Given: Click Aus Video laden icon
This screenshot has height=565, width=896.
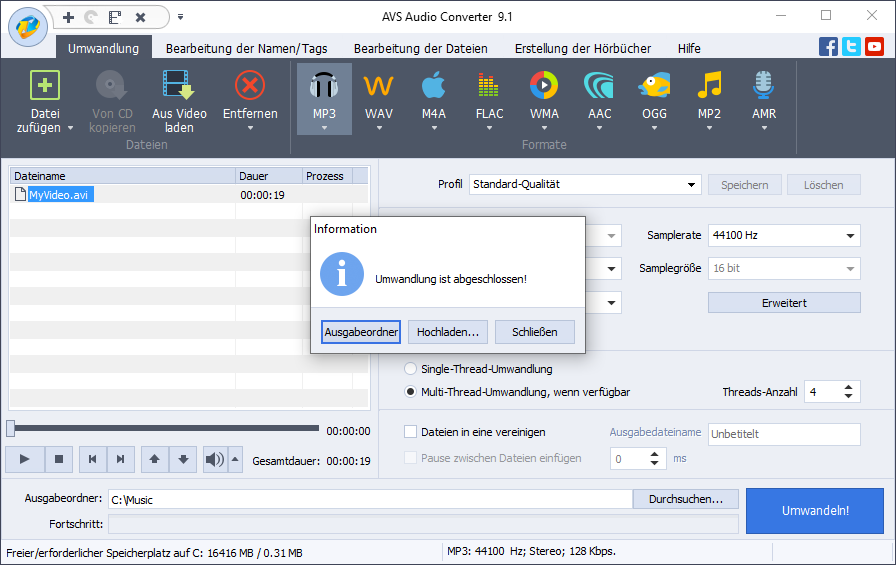Looking at the screenshot, I should tap(179, 86).
